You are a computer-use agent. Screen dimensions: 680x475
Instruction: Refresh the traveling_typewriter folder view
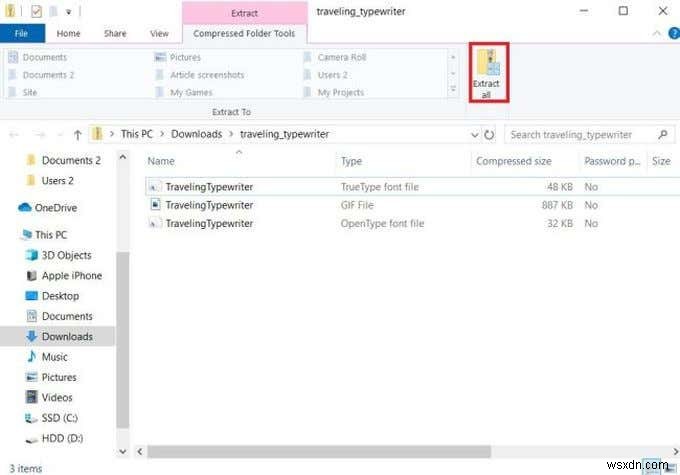click(x=489, y=135)
